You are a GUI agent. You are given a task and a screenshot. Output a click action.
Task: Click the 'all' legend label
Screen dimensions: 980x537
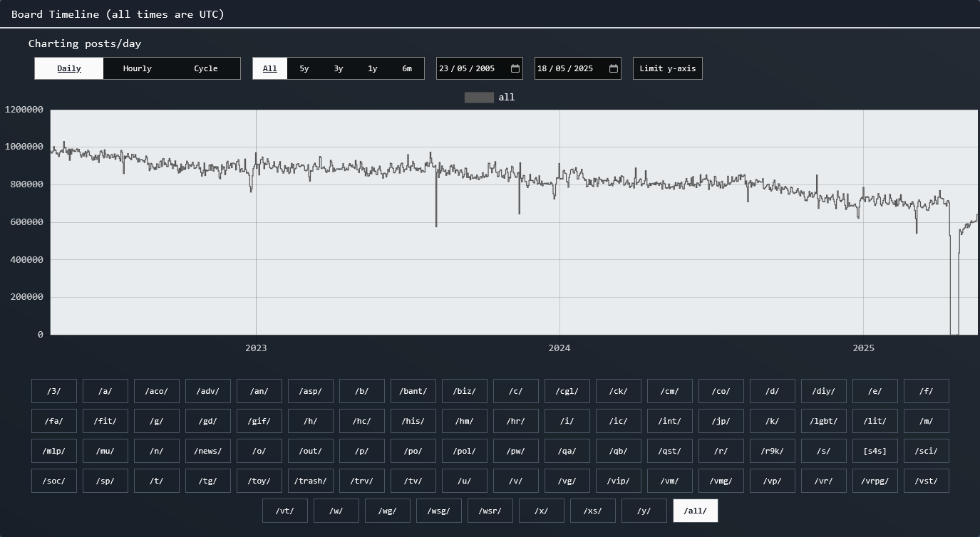click(507, 98)
